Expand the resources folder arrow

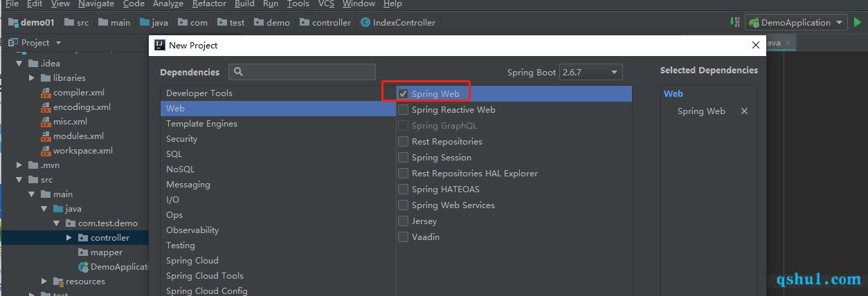click(x=44, y=281)
